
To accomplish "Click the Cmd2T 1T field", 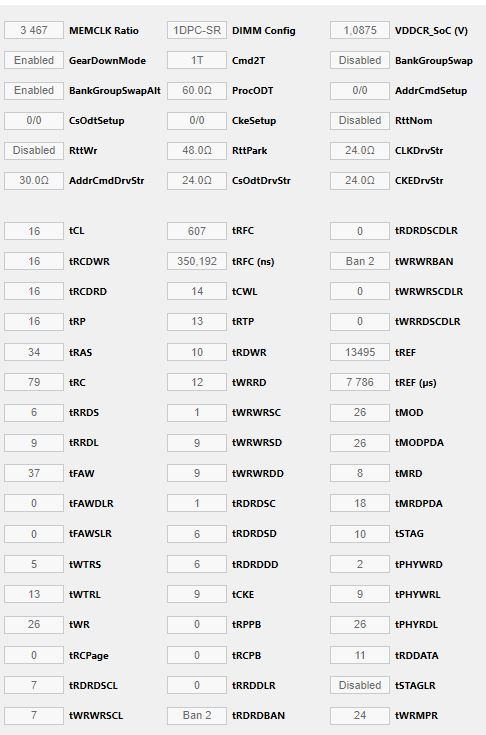I will [197, 60].
